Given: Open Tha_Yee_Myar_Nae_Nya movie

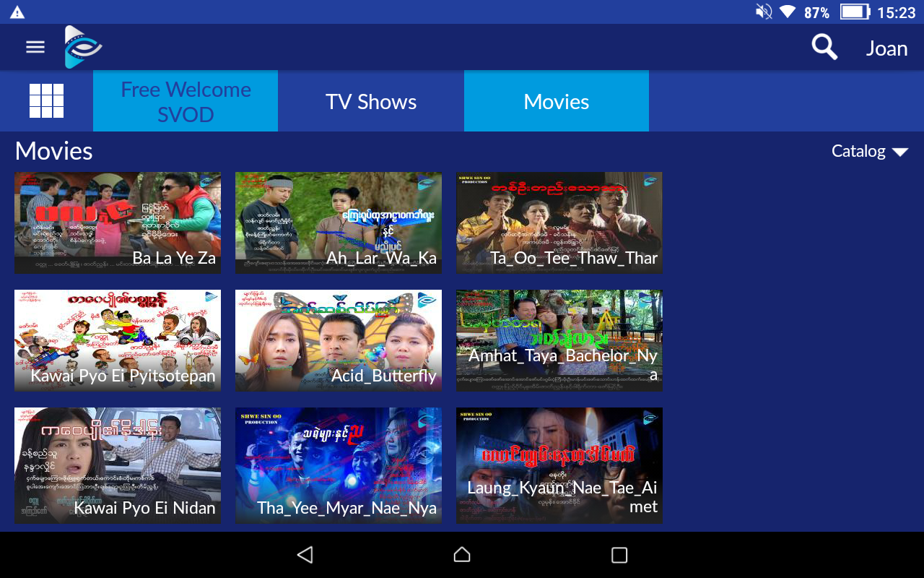Looking at the screenshot, I should 339,465.
